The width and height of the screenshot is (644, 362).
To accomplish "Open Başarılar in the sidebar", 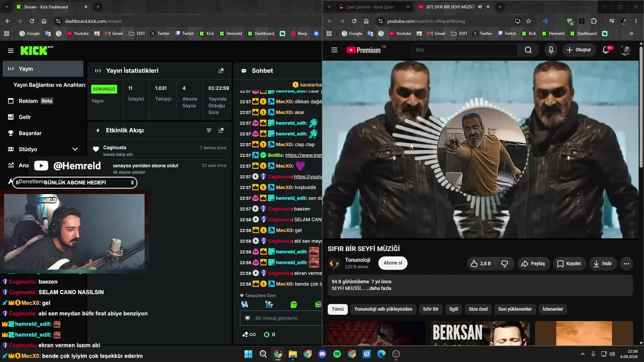I will [x=43, y=133].
